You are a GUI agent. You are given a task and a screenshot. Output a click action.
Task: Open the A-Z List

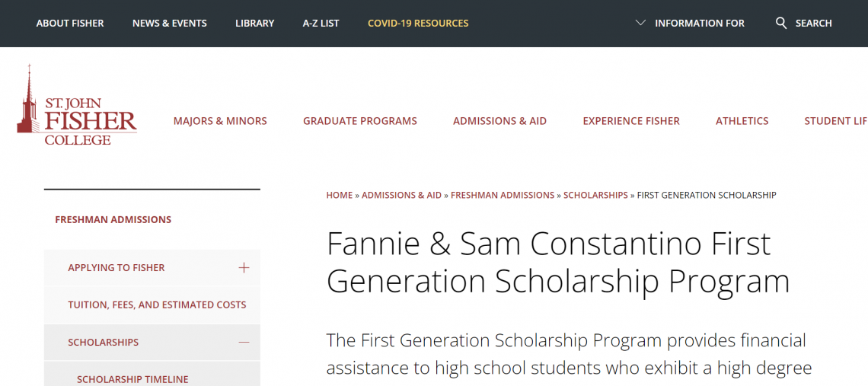pyautogui.click(x=321, y=23)
